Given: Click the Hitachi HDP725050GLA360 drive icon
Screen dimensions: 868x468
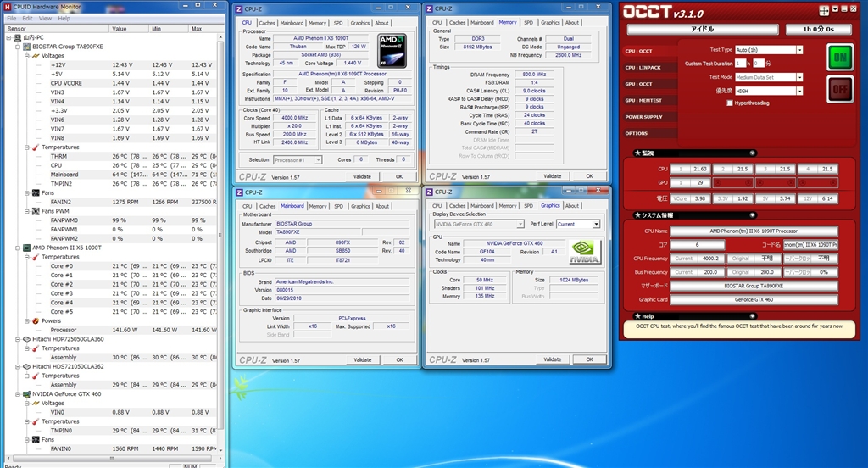Looking at the screenshot, I should [x=26, y=339].
